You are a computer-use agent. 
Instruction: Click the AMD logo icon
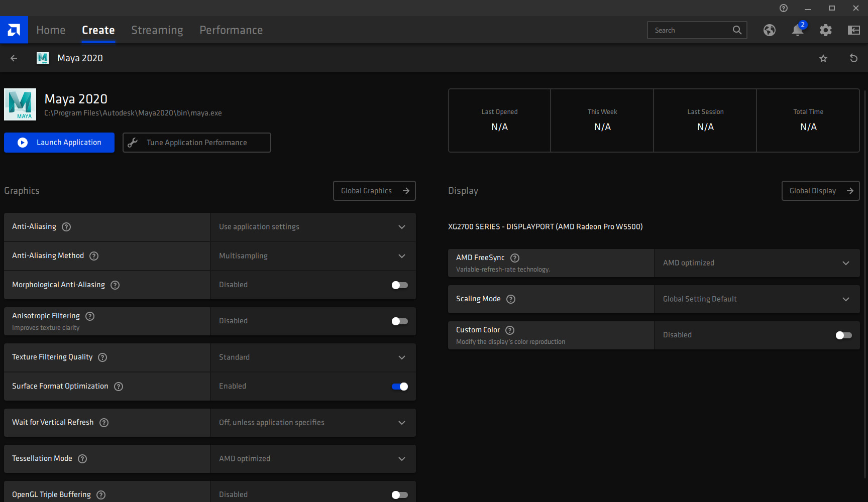pyautogui.click(x=14, y=30)
